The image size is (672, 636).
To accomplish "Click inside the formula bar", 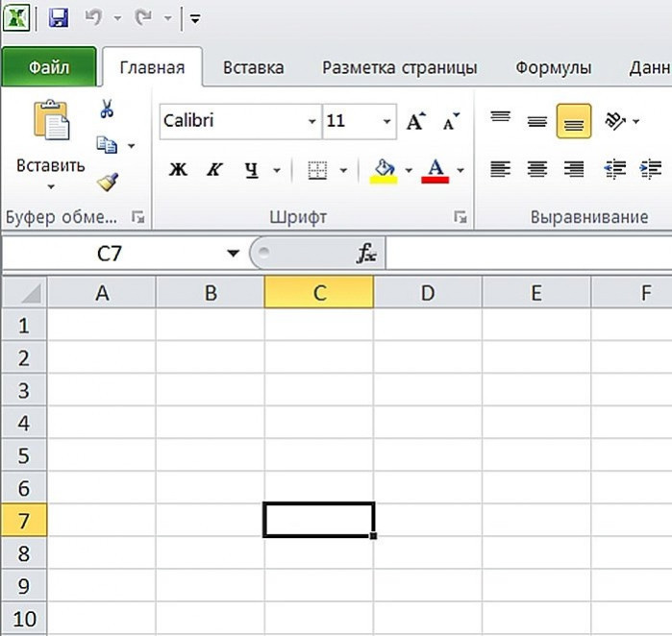I will pos(529,253).
